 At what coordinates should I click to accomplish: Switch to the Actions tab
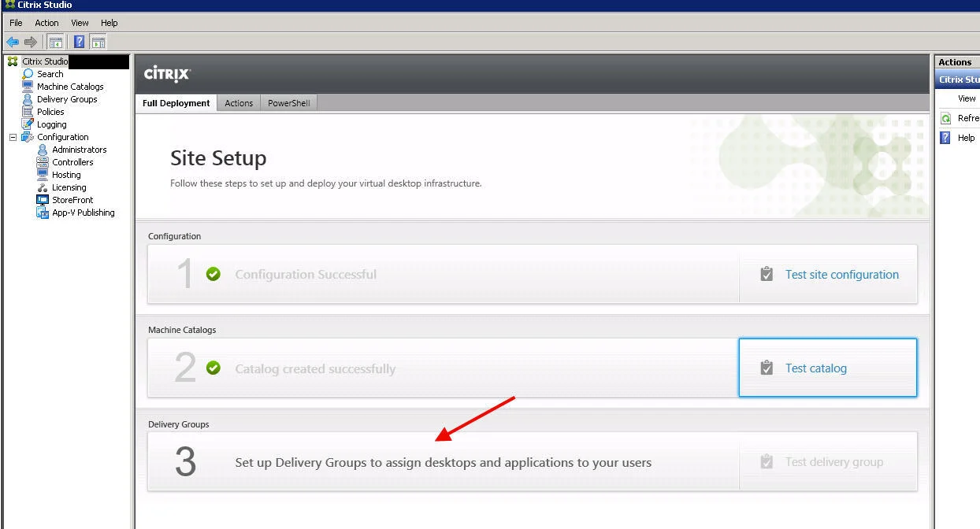tap(239, 103)
